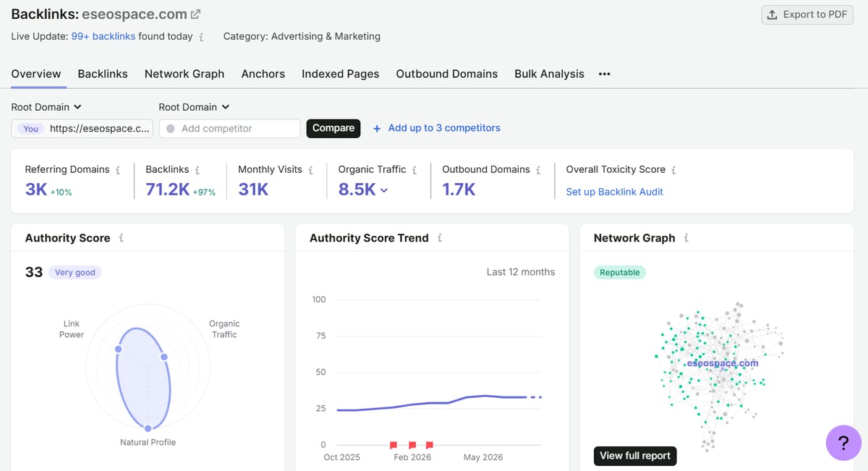
Task: Click the Export to PDF button
Action: pos(807,14)
